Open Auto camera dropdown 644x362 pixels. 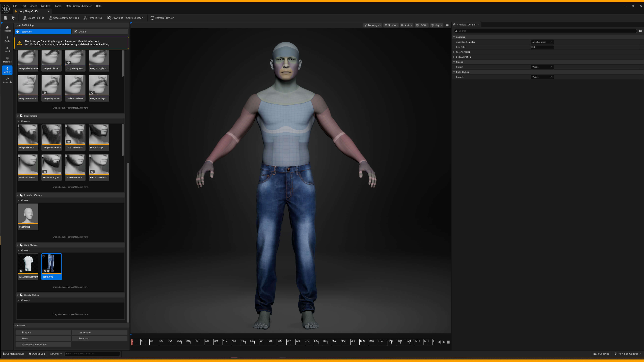coord(407,25)
